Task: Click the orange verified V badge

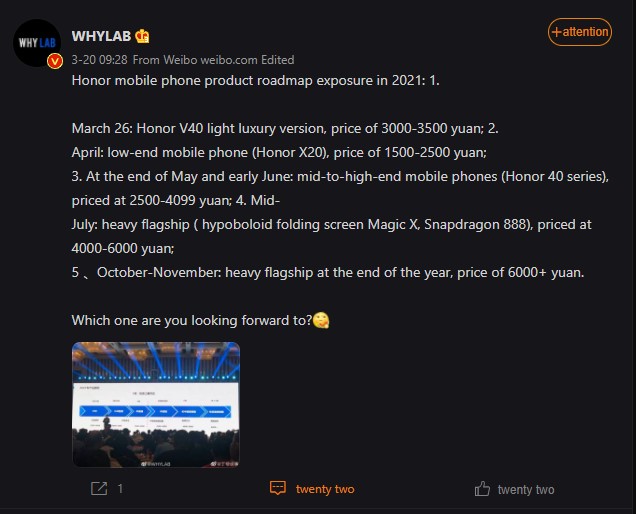Action: (x=55, y=61)
